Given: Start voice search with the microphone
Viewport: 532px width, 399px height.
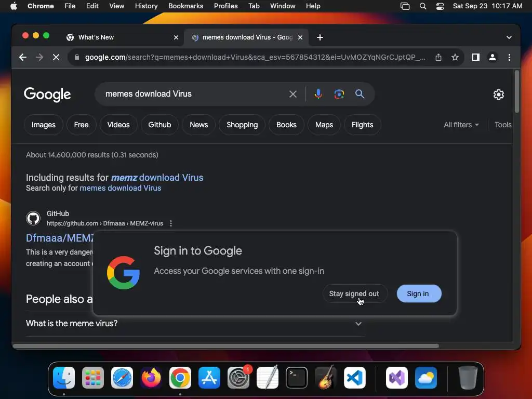Looking at the screenshot, I should (x=318, y=94).
